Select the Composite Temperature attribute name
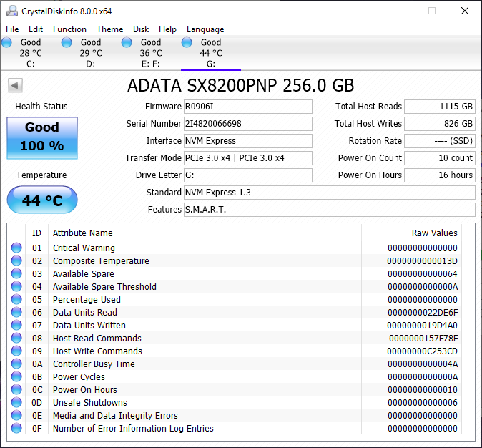 click(101, 261)
